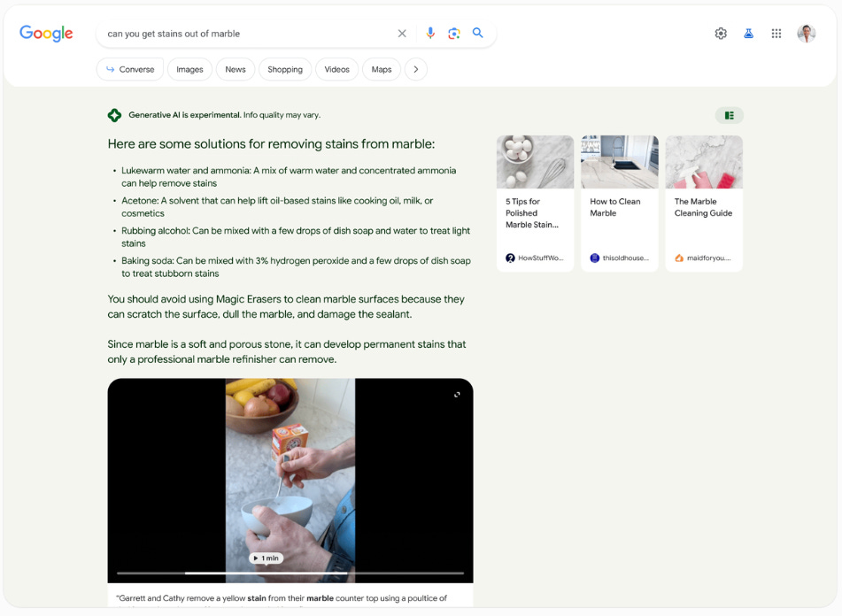
Task: Click the Google logo
Action: point(46,34)
